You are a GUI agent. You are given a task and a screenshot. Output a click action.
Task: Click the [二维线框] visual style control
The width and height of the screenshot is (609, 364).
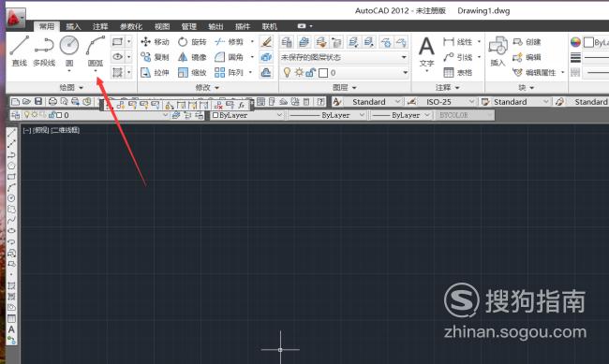point(65,130)
